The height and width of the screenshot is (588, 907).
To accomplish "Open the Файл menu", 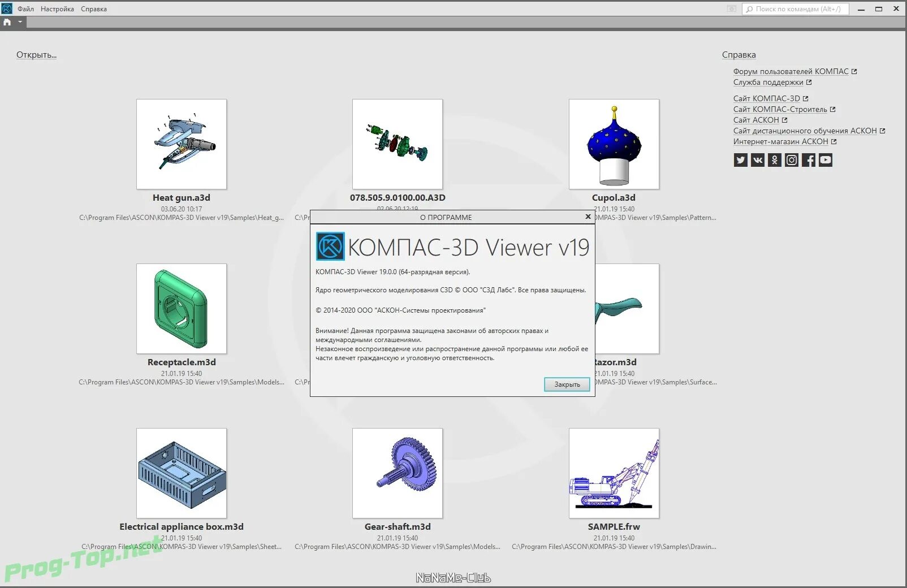I will pyautogui.click(x=25, y=9).
